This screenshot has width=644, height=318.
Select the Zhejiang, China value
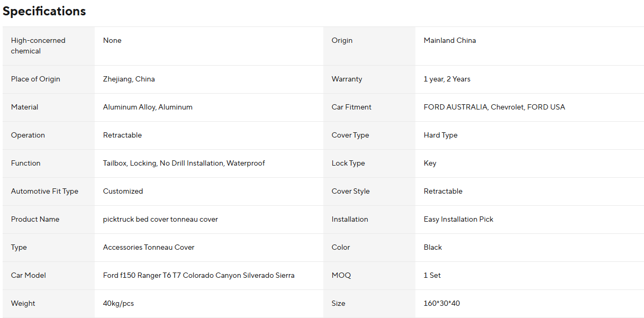129,79
